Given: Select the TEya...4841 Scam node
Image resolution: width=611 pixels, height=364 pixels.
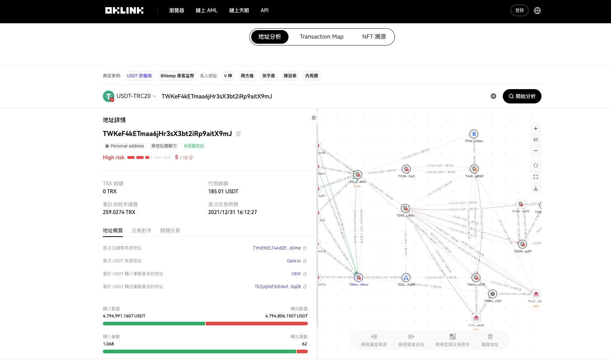Looking at the screenshot, I should coord(358,174).
